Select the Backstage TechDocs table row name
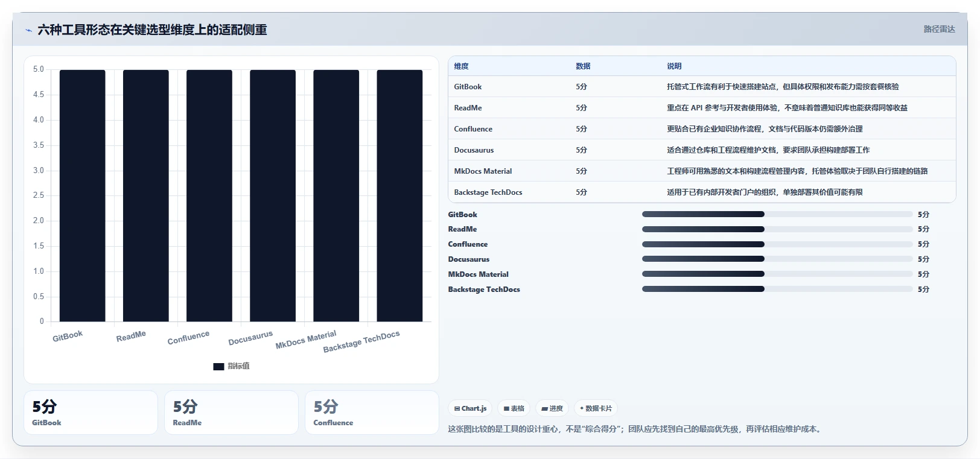The width and height of the screenshot is (980, 459). (488, 192)
